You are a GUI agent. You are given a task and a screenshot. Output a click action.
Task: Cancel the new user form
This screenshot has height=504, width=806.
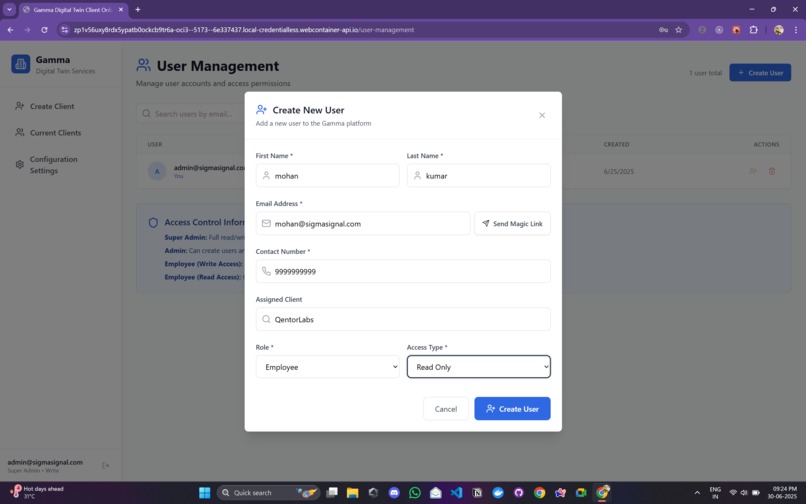pos(446,408)
